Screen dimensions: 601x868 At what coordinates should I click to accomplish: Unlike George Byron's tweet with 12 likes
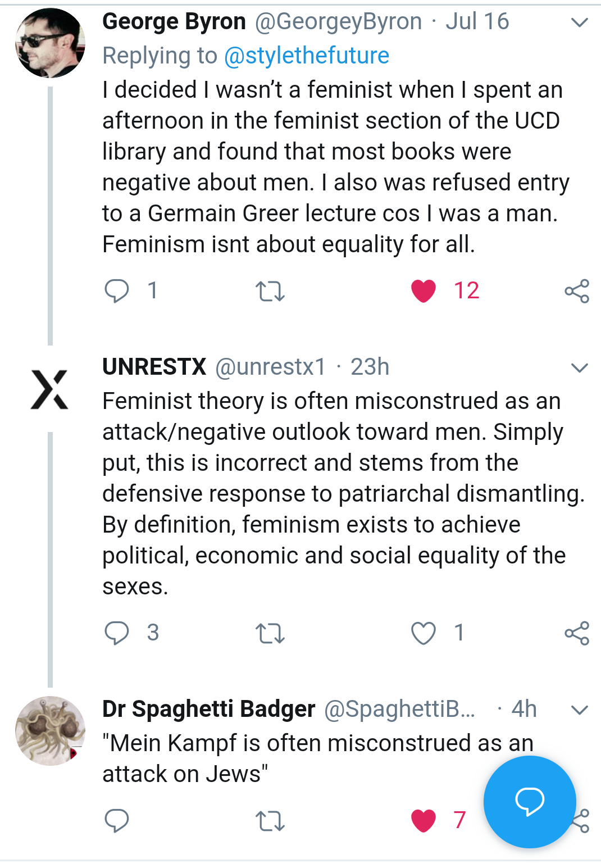pyautogui.click(x=424, y=291)
